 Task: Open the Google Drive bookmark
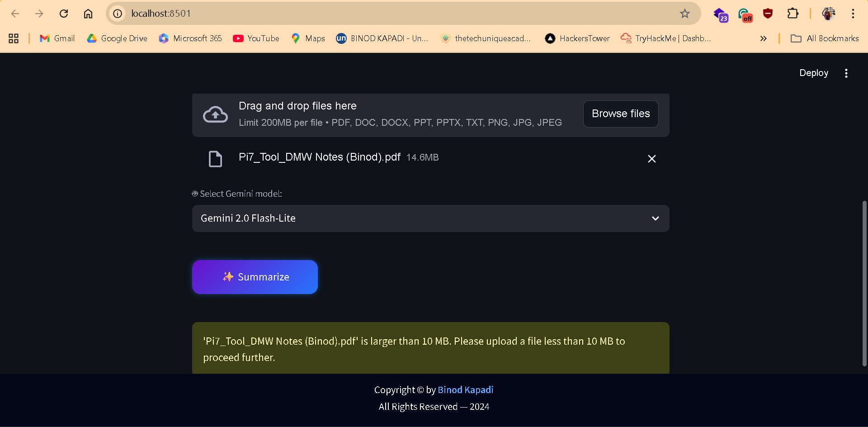click(x=117, y=38)
